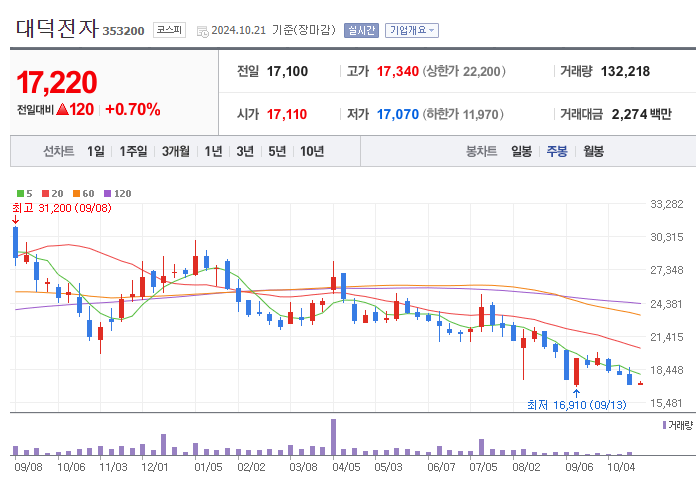Select the 3개월 line chart tab

click(175, 151)
